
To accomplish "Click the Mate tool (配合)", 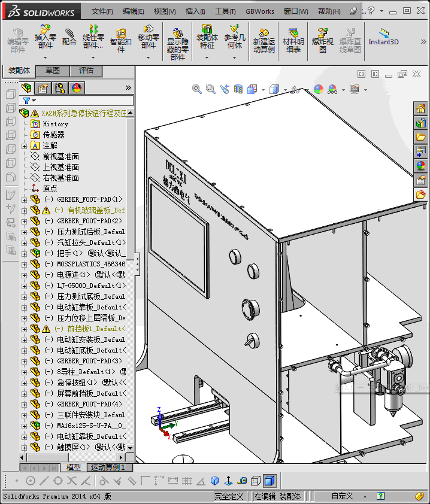I will tap(69, 37).
